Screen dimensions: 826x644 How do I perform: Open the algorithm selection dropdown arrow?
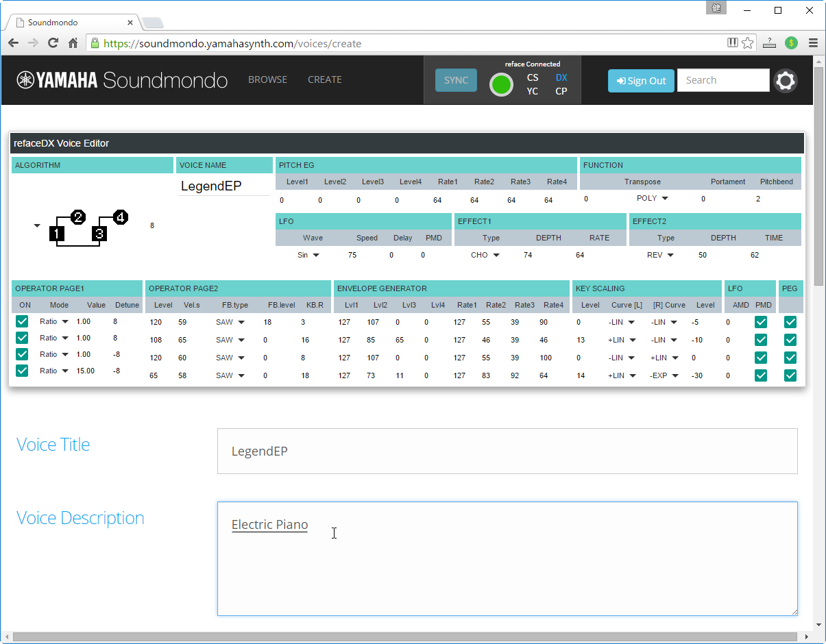[37, 225]
